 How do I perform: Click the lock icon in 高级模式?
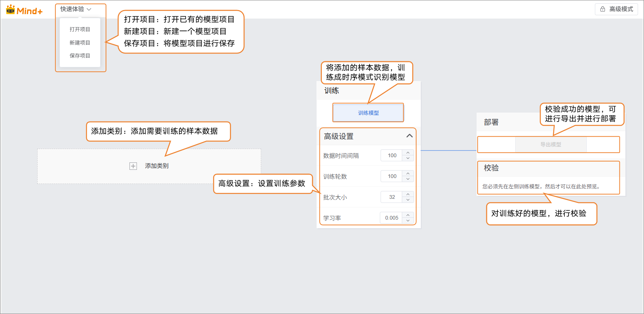click(x=603, y=9)
